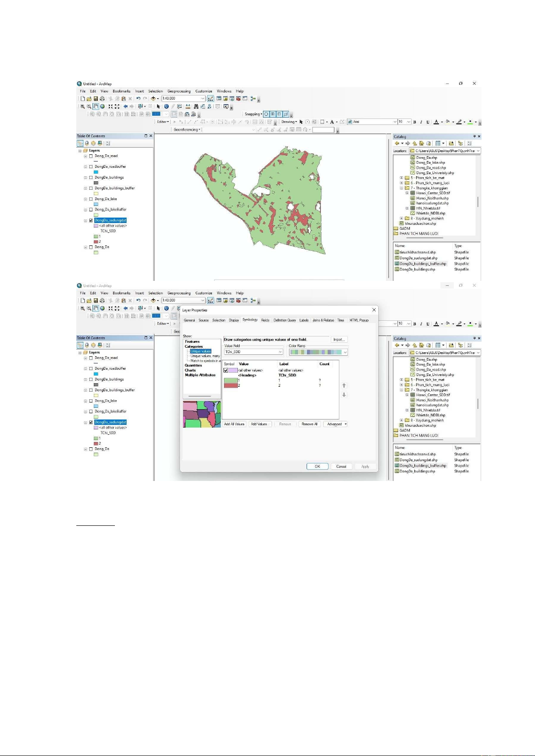This screenshot has width=535, height=756.
Task: Open the Value Field dropdown showing TChi_SDD
Action: (254, 352)
